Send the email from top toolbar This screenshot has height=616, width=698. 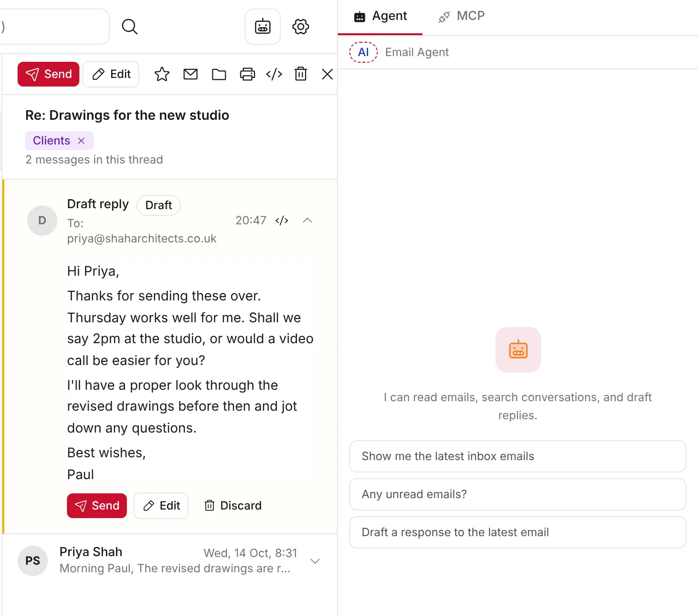48,74
